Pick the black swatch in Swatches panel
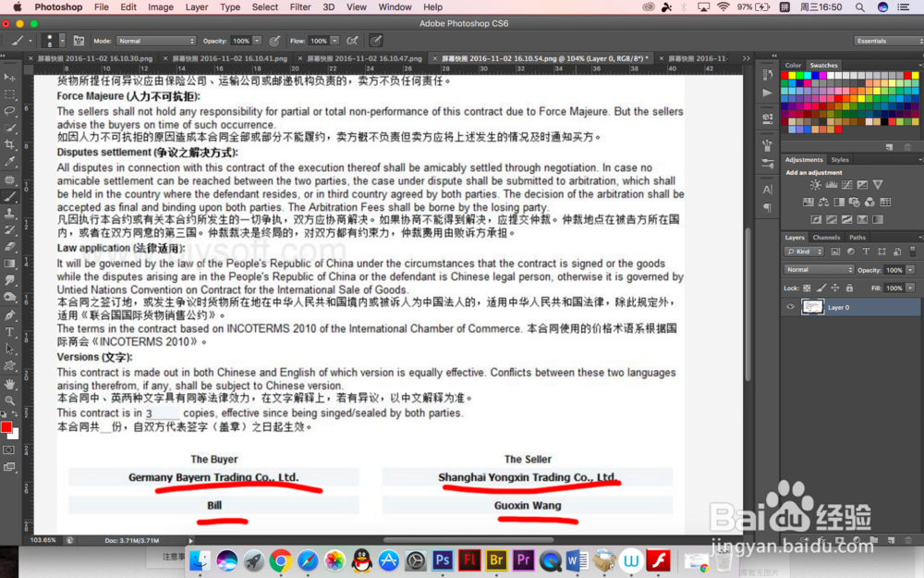 tap(884, 121)
